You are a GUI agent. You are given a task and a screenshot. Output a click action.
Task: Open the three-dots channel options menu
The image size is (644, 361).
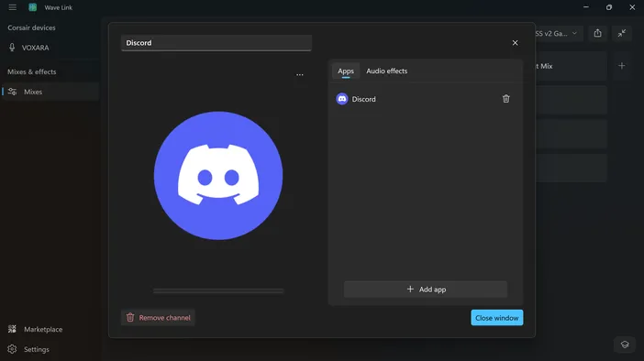300,74
